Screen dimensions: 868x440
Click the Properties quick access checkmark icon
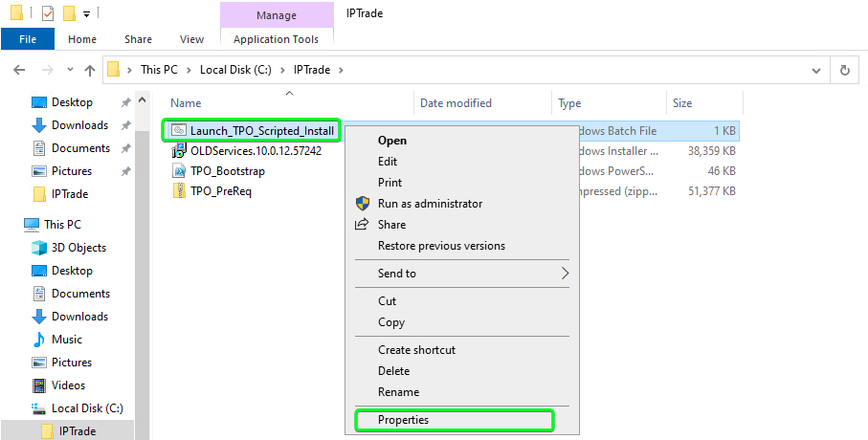[x=48, y=13]
